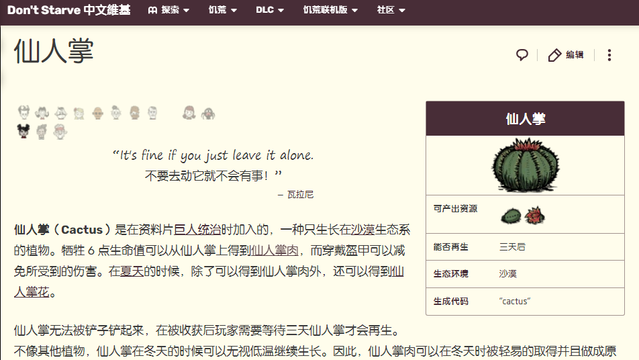Viewport: 639px width, 360px height.
Task: Click the quote attribution 瓦拉尼
Action: tap(300, 194)
